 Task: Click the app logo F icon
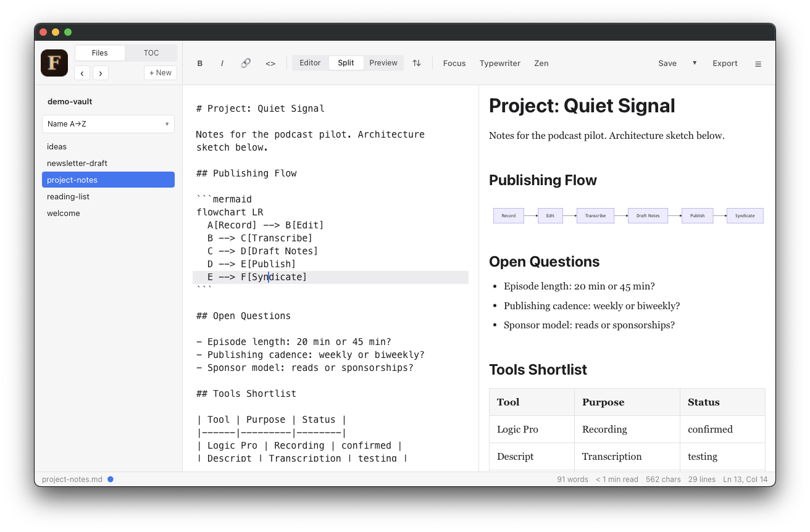tap(54, 63)
